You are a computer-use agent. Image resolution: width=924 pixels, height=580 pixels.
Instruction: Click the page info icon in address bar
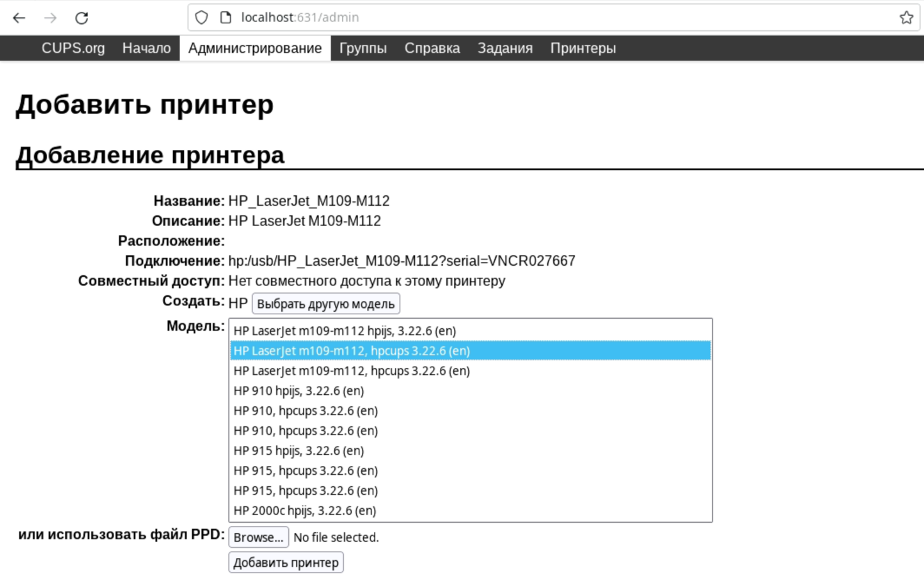pyautogui.click(x=225, y=18)
